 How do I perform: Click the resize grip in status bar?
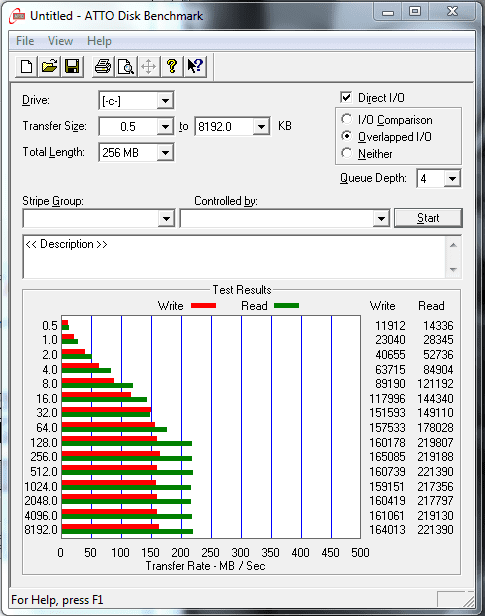469,601
